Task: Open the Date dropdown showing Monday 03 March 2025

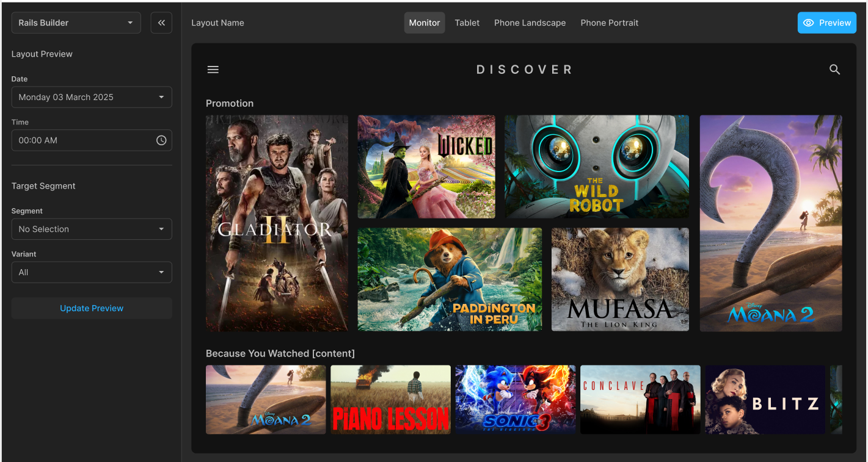Action: coord(92,97)
